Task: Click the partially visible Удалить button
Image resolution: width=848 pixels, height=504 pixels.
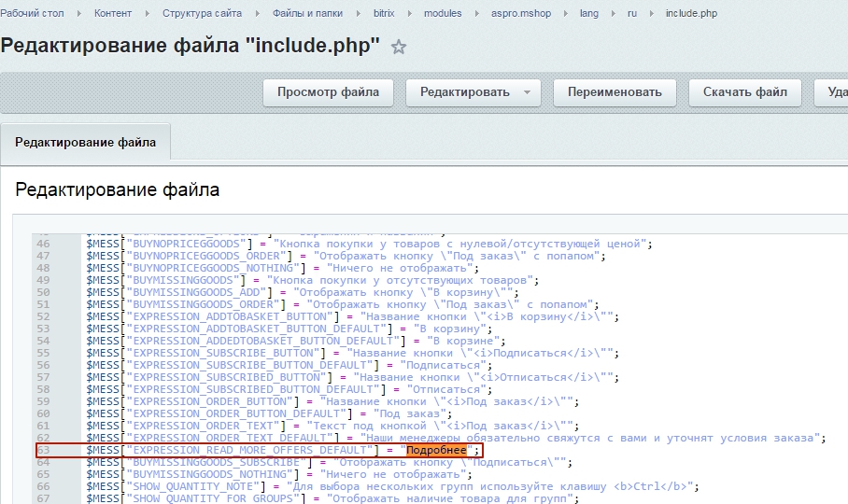Action: click(832, 92)
